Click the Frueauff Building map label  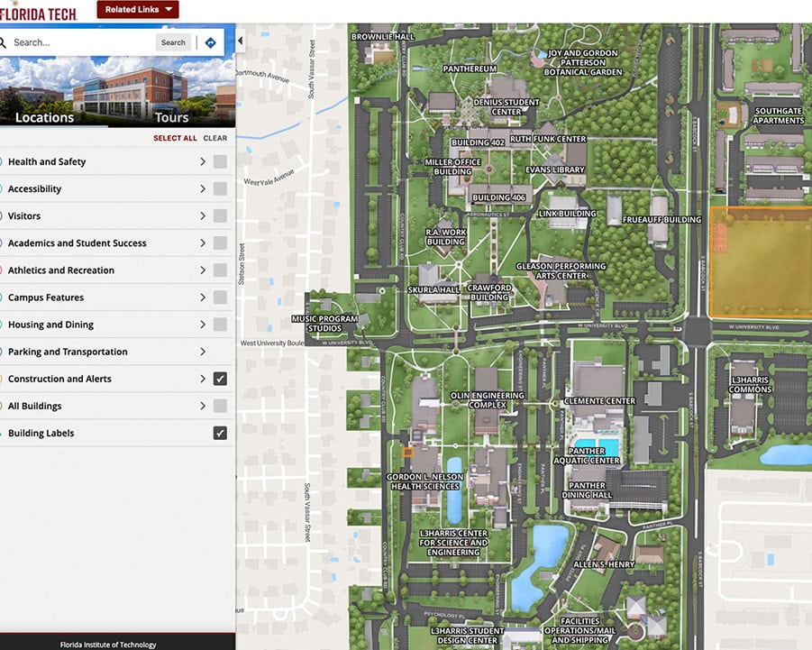point(661,220)
